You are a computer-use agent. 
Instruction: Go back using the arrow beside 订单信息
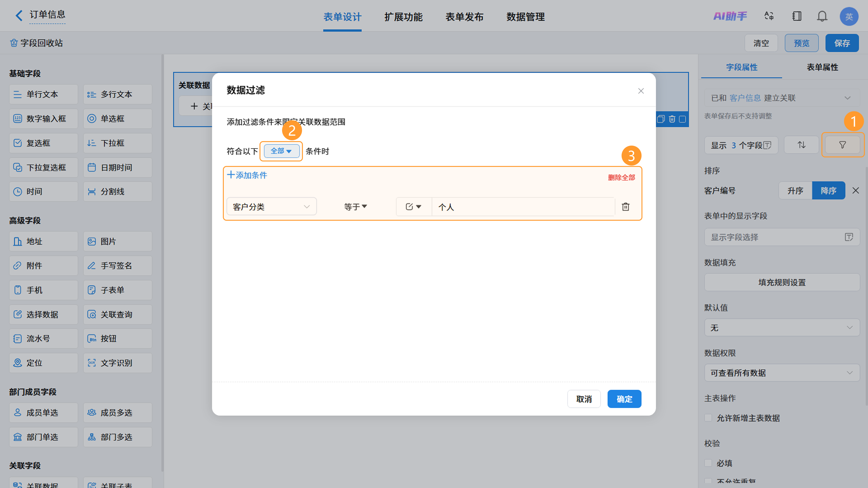click(x=19, y=15)
